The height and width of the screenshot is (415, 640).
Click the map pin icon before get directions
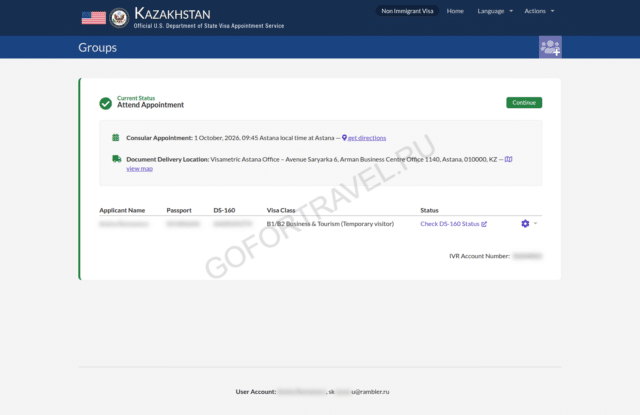click(344, 138)
